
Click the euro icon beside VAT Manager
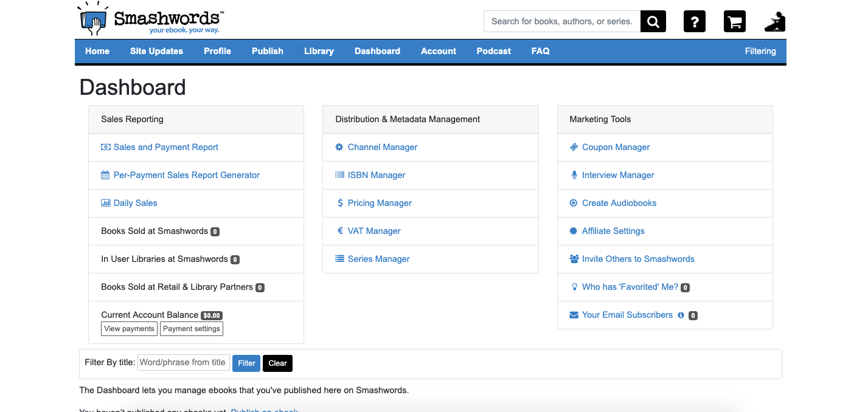tap(340, 231)
